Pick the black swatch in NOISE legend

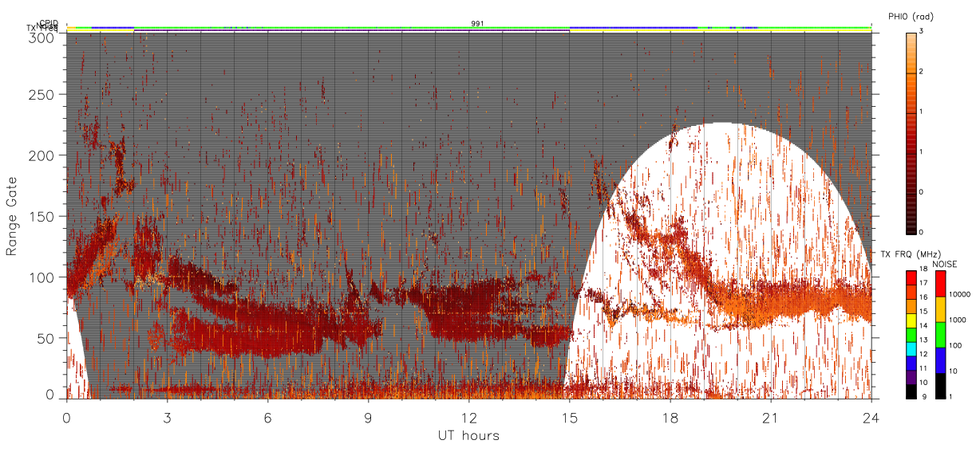(x=939, y=386)
